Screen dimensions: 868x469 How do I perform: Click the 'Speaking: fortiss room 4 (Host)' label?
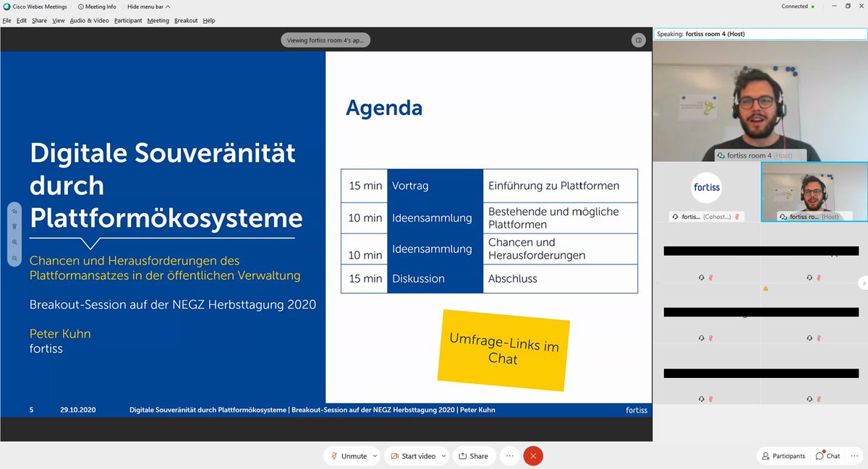tap(701, 34)
